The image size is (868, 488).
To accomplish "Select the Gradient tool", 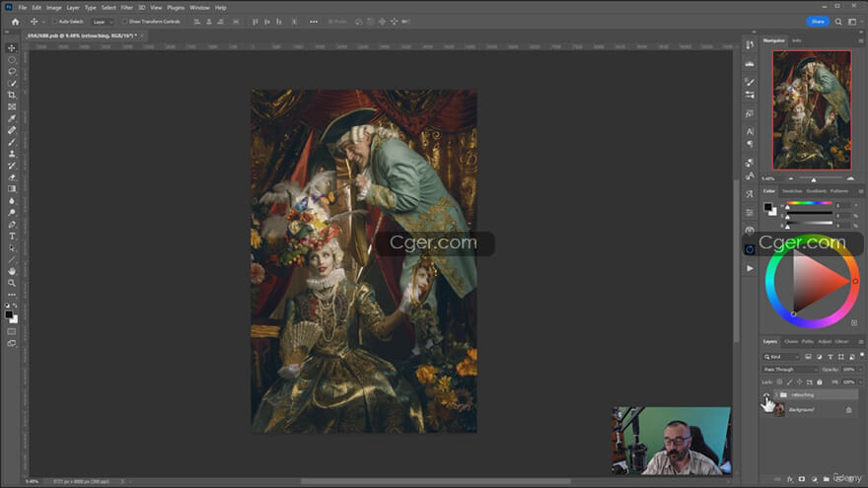I will click(x=12, y=189).
